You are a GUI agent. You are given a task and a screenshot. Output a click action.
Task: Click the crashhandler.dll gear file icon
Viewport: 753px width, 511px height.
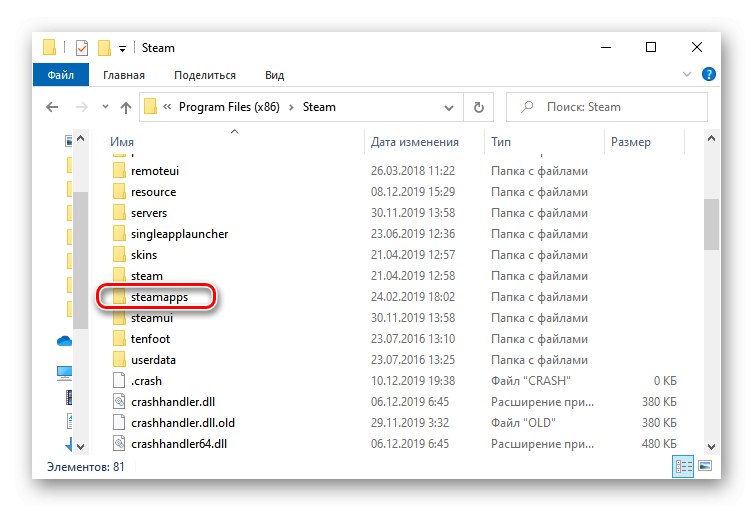click(x=119, y=402)
